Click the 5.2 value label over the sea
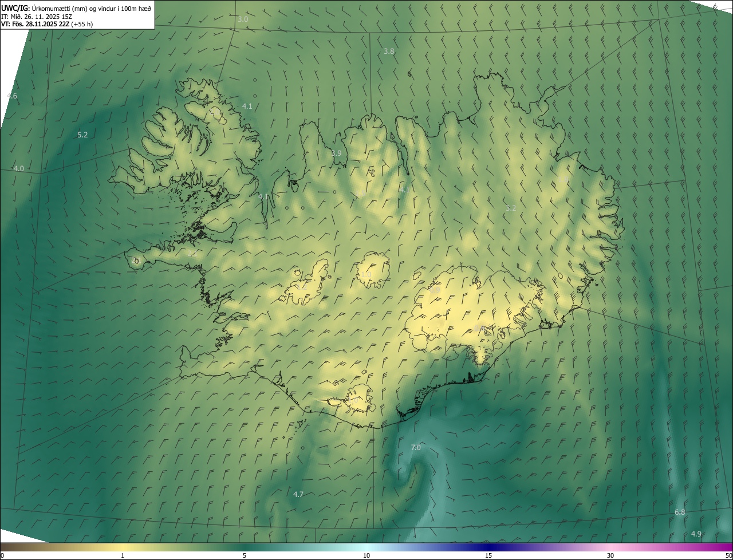 coord(82,135)
